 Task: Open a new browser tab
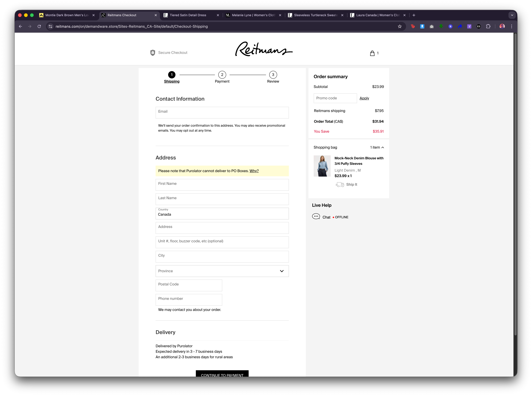(x=414, y=15)
